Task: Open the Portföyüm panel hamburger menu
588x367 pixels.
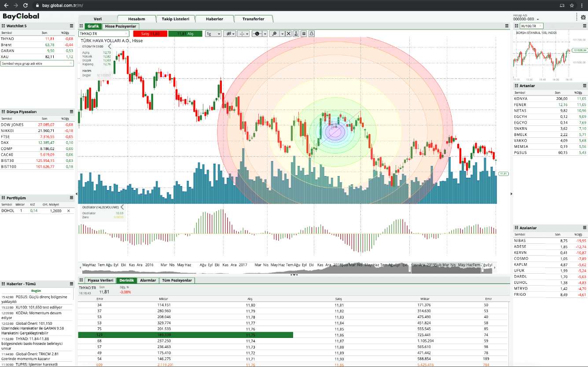Action: tap(71, 198)
